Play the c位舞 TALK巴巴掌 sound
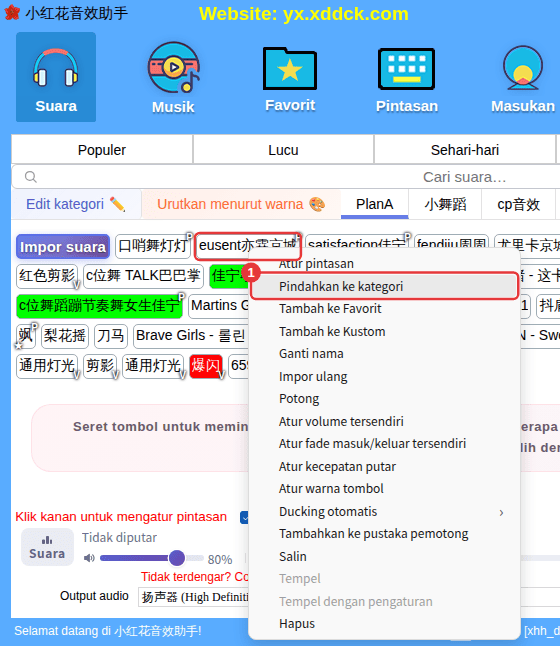560x646 pixels. (x=143, y=276)
